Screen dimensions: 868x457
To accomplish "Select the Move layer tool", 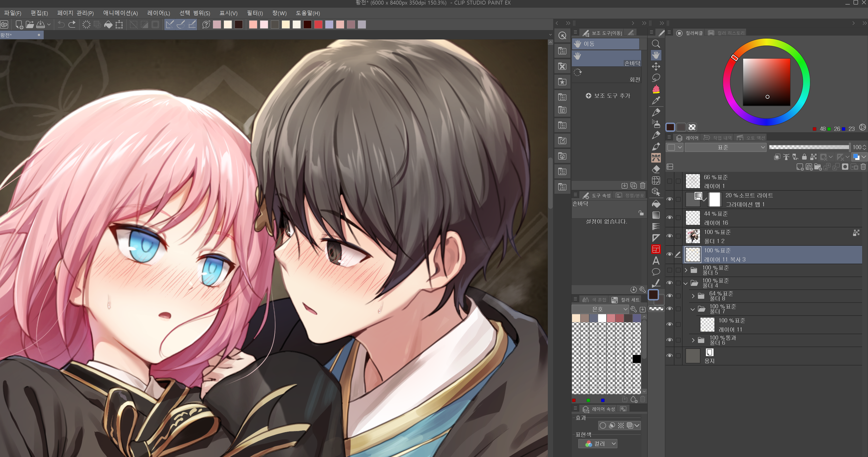I will (x=656, y=66).
